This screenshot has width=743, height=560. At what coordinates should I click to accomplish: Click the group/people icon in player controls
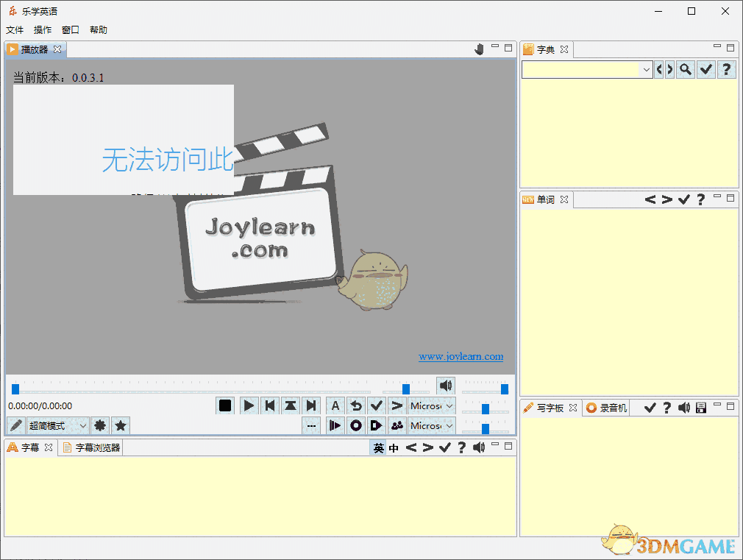[x=397, y=425]
